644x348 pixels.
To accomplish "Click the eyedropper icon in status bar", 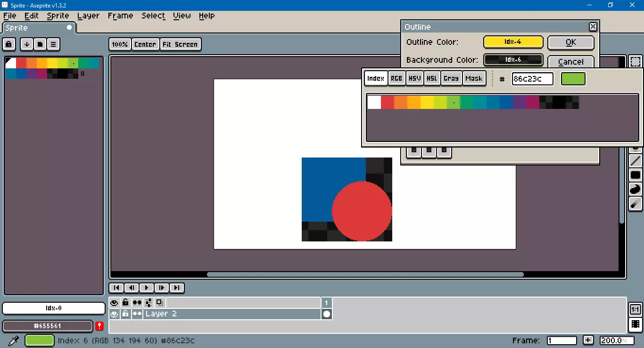I will [14, 340].
